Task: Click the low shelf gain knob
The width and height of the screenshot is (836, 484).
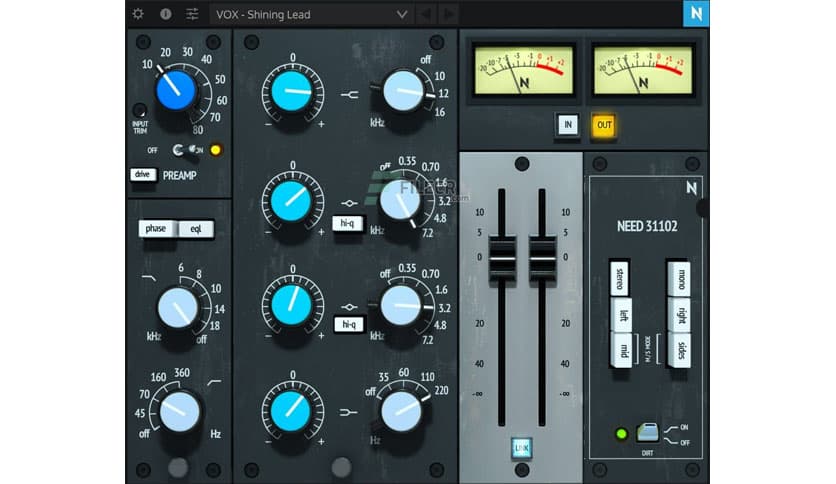Action: pos(291,410)
